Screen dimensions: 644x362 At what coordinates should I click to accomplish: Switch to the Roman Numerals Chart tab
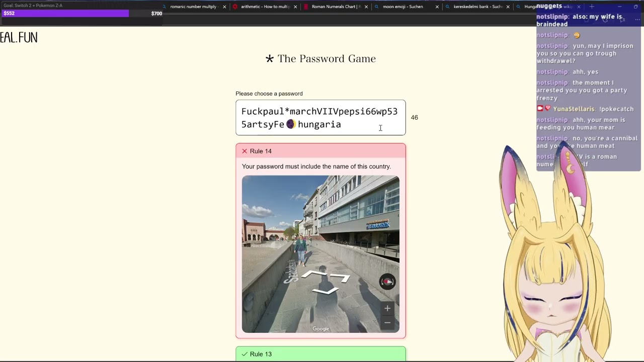coord(336,7)
